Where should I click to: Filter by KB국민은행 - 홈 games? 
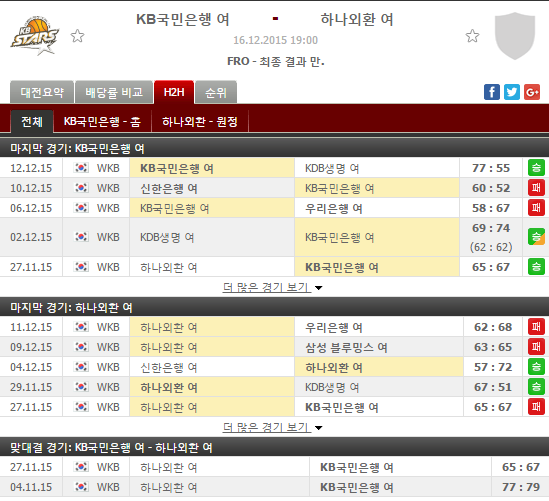click(102, 121)
